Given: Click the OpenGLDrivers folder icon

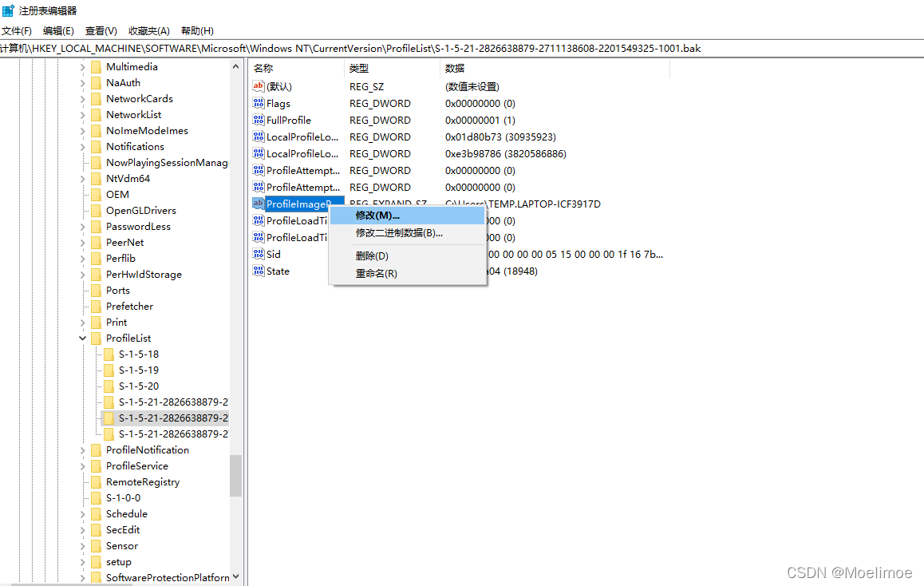Looking at the screenshot, I should (x=96, y=211).
